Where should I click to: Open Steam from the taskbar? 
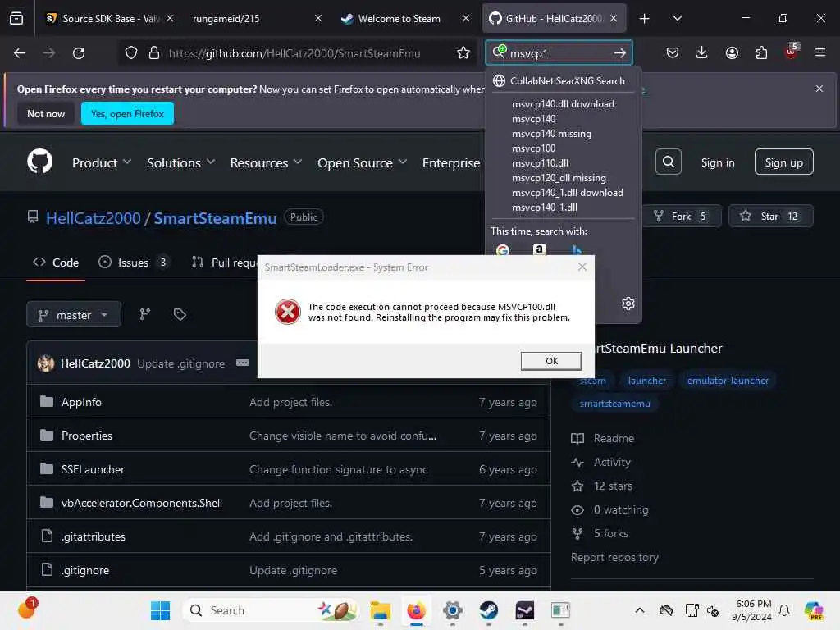(x=489, y=610)
